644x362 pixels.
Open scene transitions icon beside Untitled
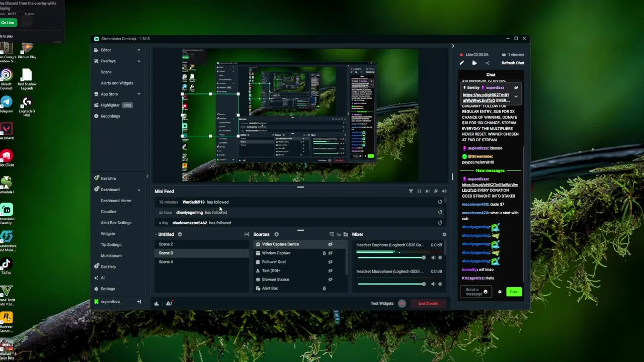247,234
